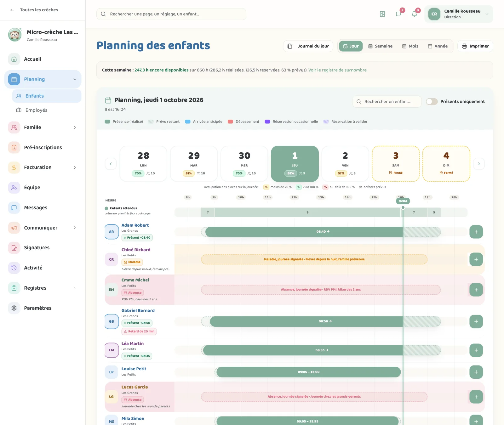Open the Équipe section
504x425 pixels.
tap(43, 187)
